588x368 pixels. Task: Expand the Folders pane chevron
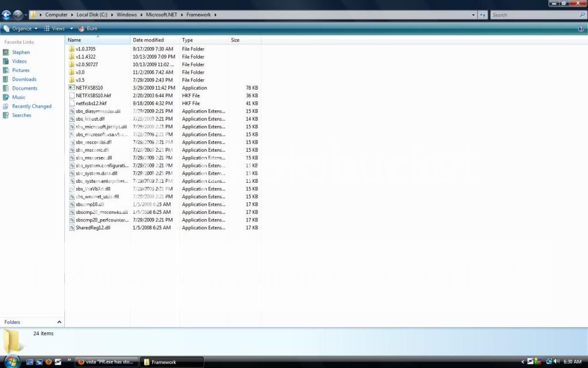coord(59,322)
